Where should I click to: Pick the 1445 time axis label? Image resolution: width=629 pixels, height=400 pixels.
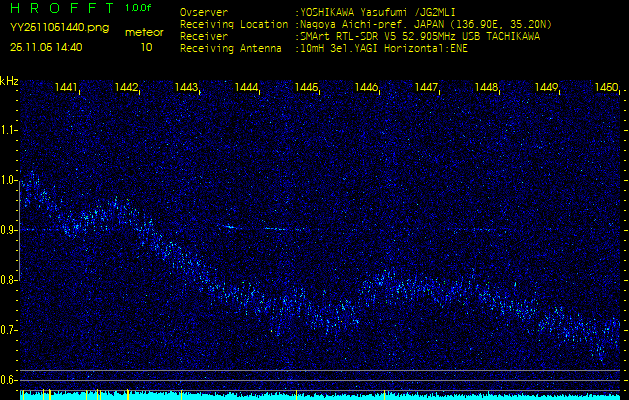click(306, 88)
